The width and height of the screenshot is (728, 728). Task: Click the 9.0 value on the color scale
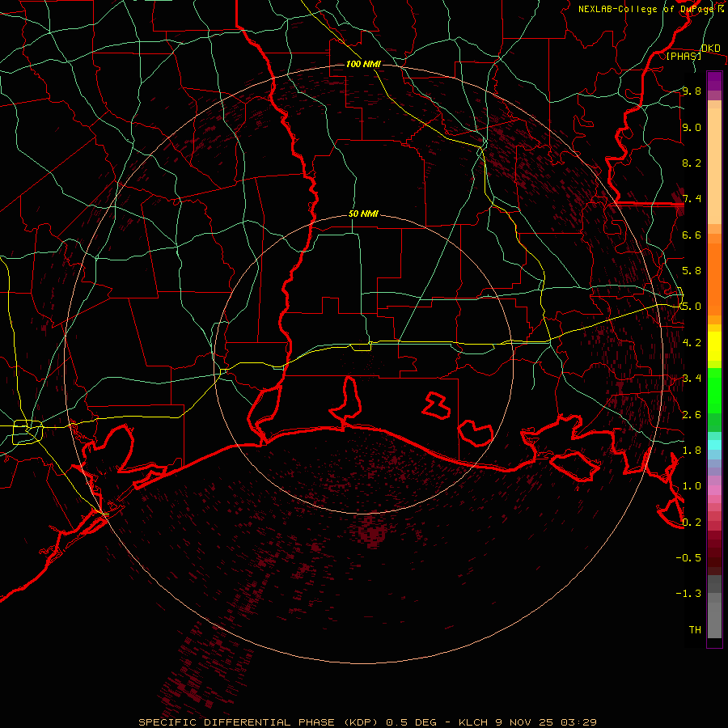click(692, 127)
